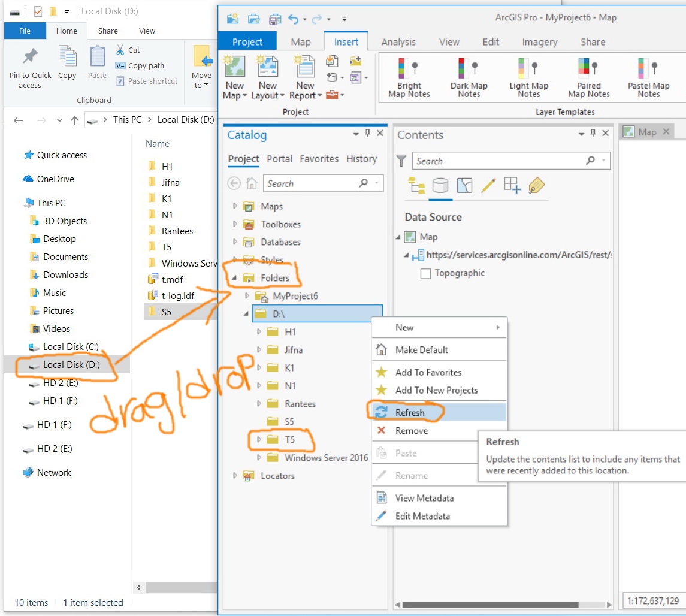
Task: Choose Make Default from context menu
Action: pyautogui.click(x=439, y=349)
